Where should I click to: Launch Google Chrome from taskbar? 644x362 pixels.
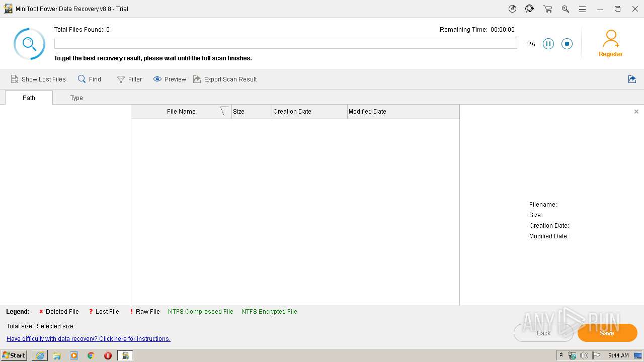pyautogui.click(x=91, y=355)
